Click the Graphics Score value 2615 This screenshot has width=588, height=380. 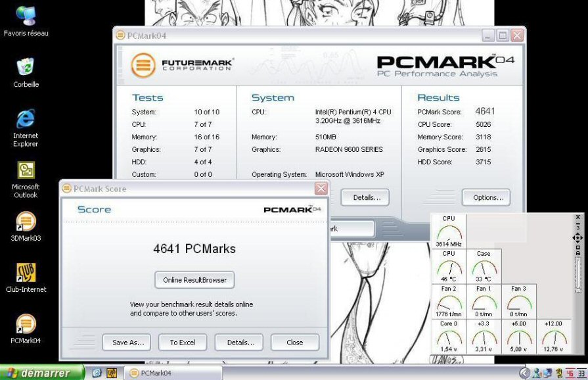pos(484,149)
